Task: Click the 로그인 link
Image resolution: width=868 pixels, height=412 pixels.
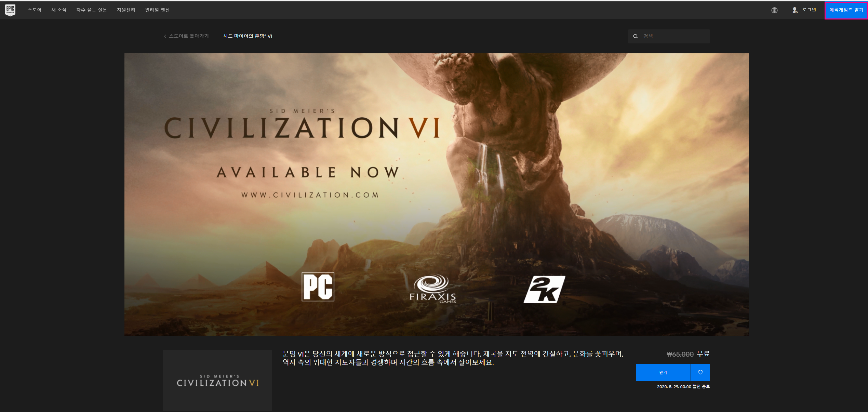Action: coord(809,10)
